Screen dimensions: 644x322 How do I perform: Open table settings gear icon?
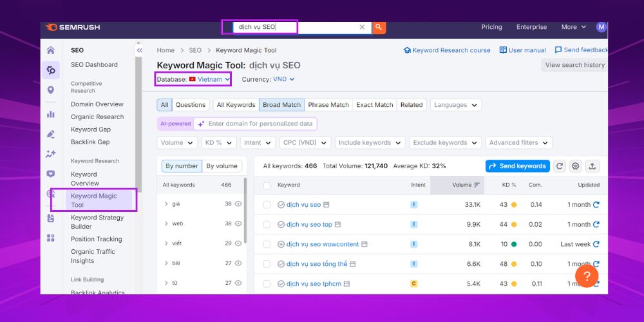[575, 166]
